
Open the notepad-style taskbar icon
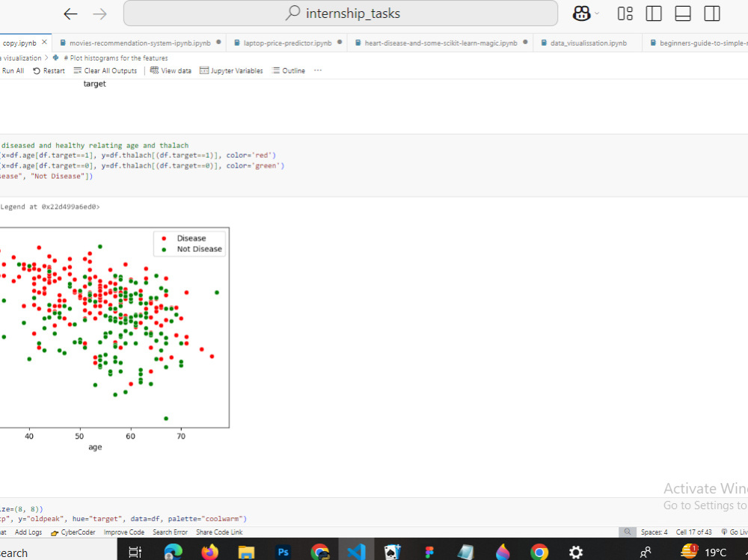tap(465, 553)
